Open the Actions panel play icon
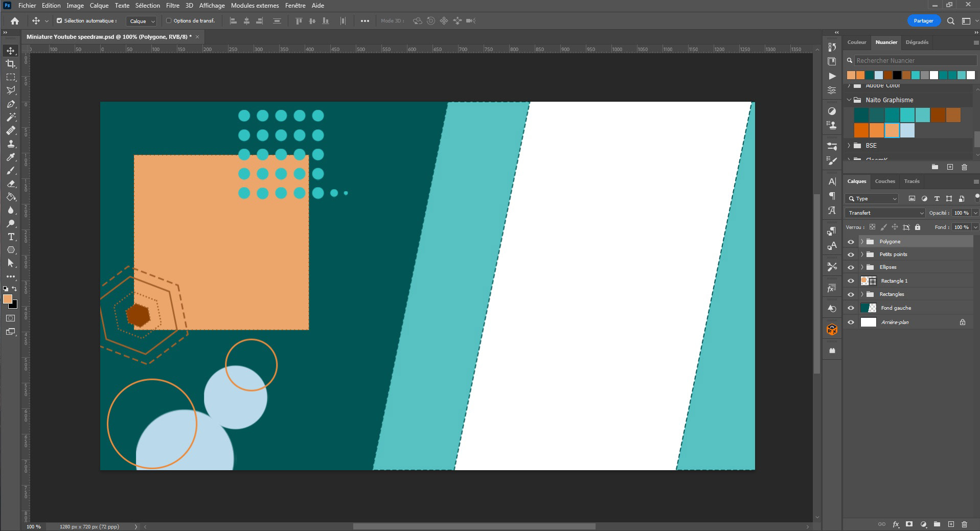The image size is (980, 531). pyautogui.click(x=832, y=76)
